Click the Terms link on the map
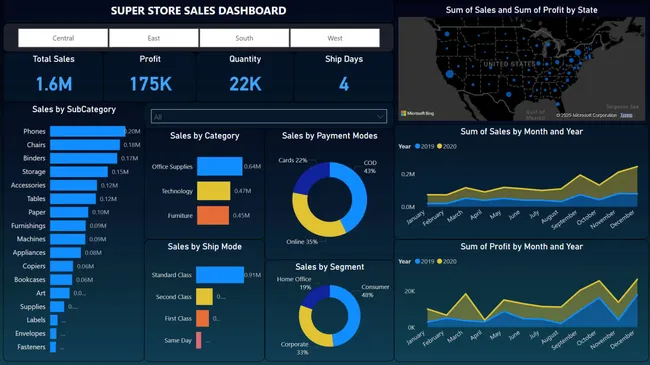This screenshot has height=365, width=650. [626, 115]
